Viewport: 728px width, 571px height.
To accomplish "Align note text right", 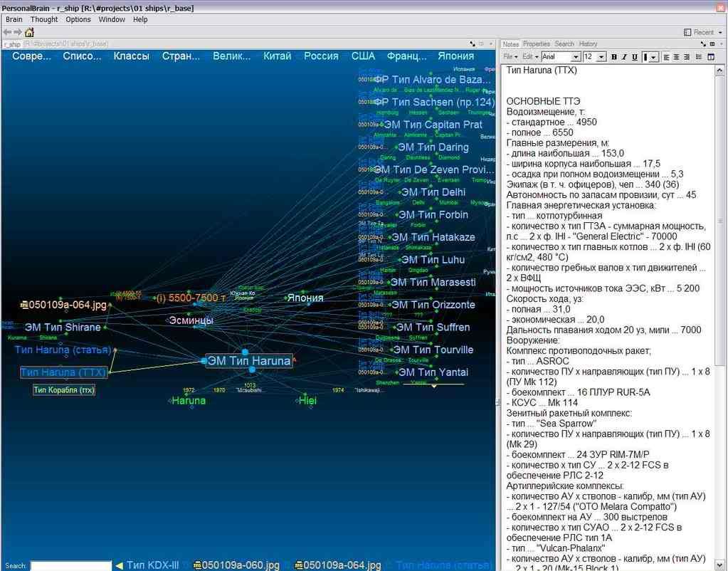I will pyautogui.click(x=687, y=57).
